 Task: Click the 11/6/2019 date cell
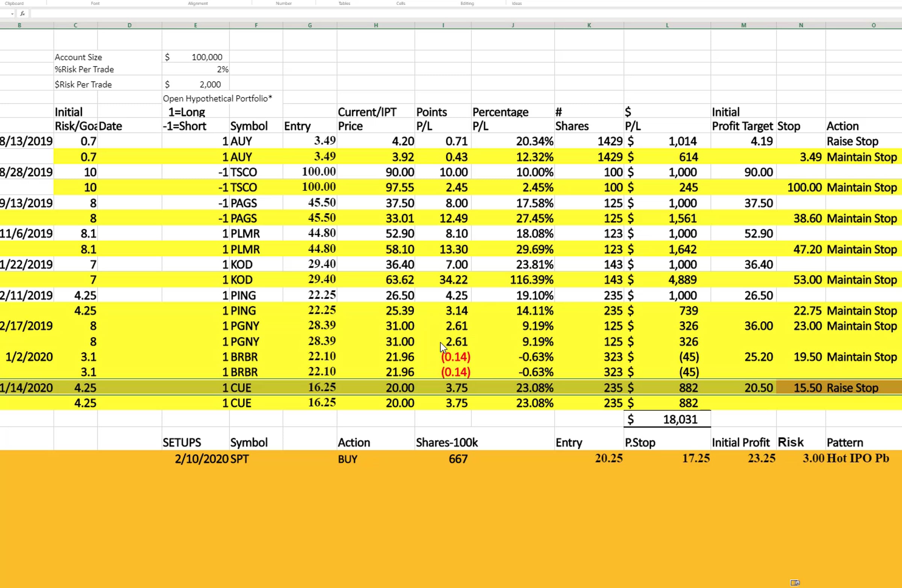coord(26,233)
